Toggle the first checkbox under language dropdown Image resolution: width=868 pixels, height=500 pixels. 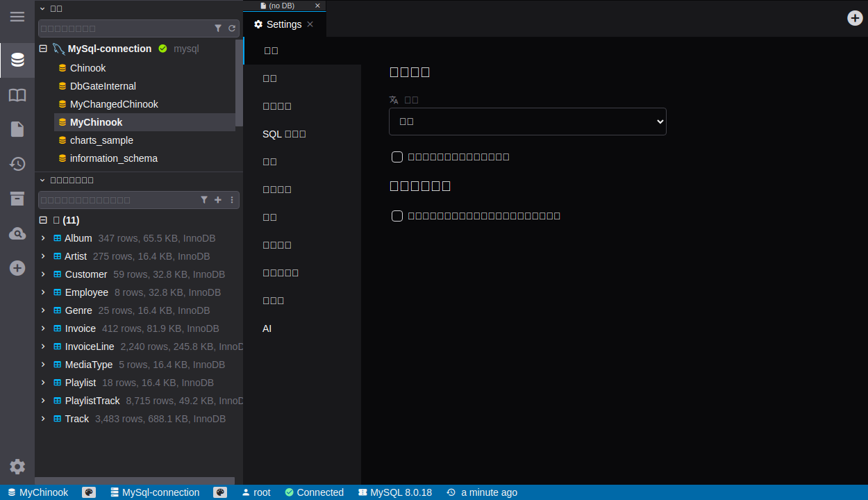click(397, 157)
